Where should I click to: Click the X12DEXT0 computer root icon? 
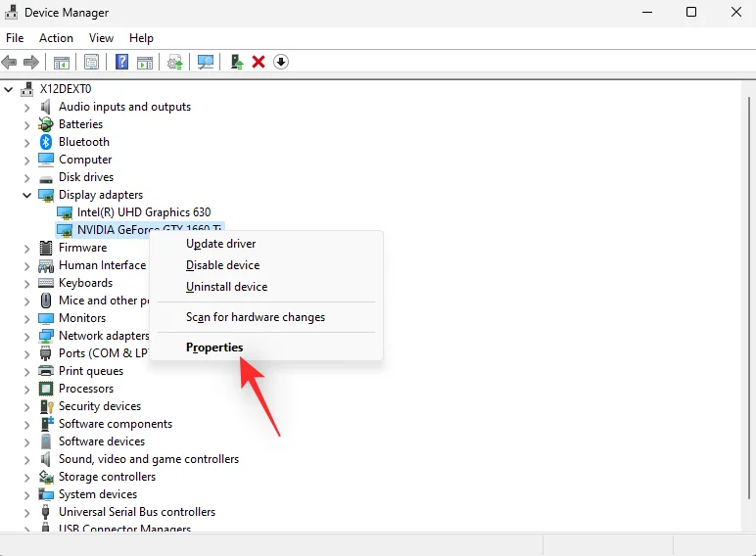[27, 89]
